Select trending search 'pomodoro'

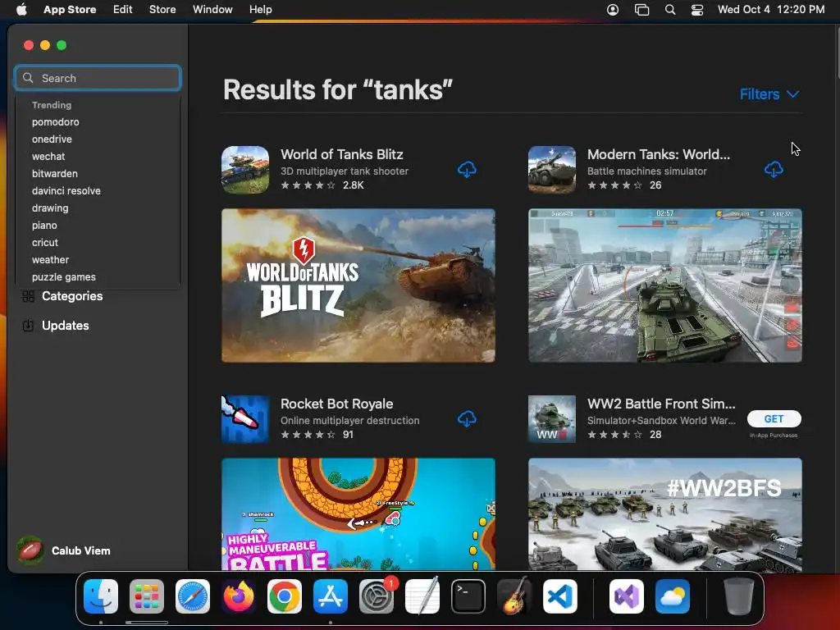[56, 122]
